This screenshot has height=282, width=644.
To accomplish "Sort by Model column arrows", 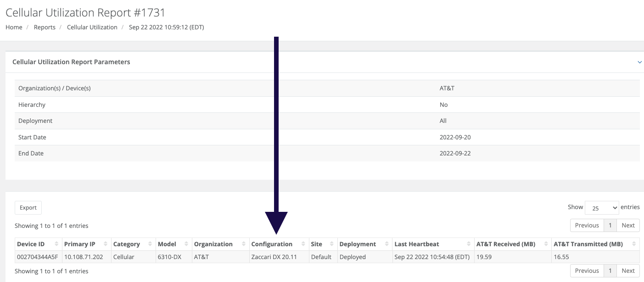I will [186, 244].
